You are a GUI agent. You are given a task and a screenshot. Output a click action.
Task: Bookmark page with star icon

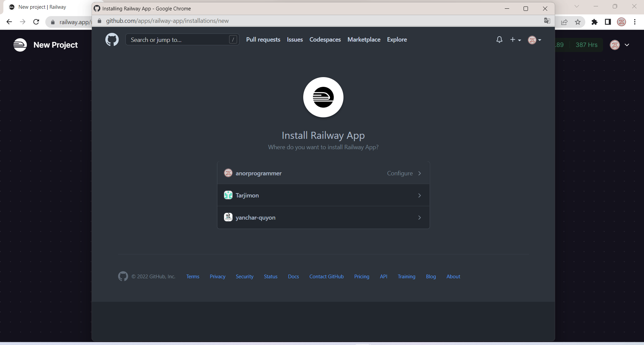click(x=578, y=22)
